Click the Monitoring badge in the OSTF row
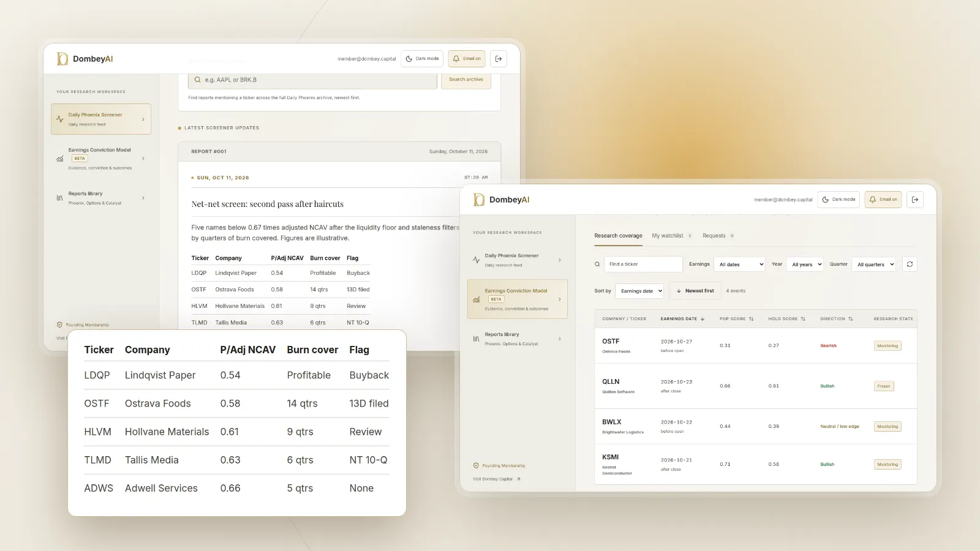 pos(888,346)
